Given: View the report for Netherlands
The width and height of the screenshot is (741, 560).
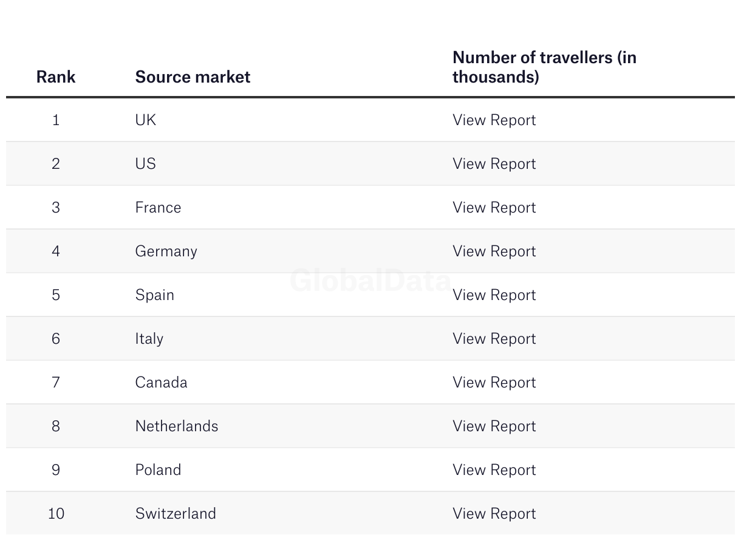Looking at the screenshot, I should pyautogui.click(x=494, y=426).
